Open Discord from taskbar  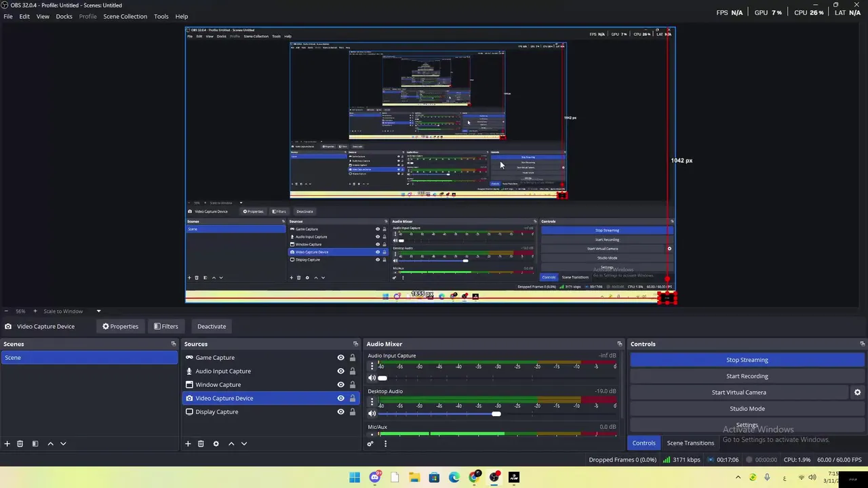tap(375, 477)
